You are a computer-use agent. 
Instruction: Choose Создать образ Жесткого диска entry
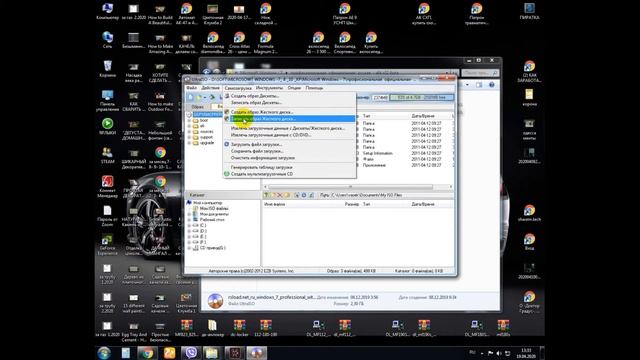coord(289,112)
